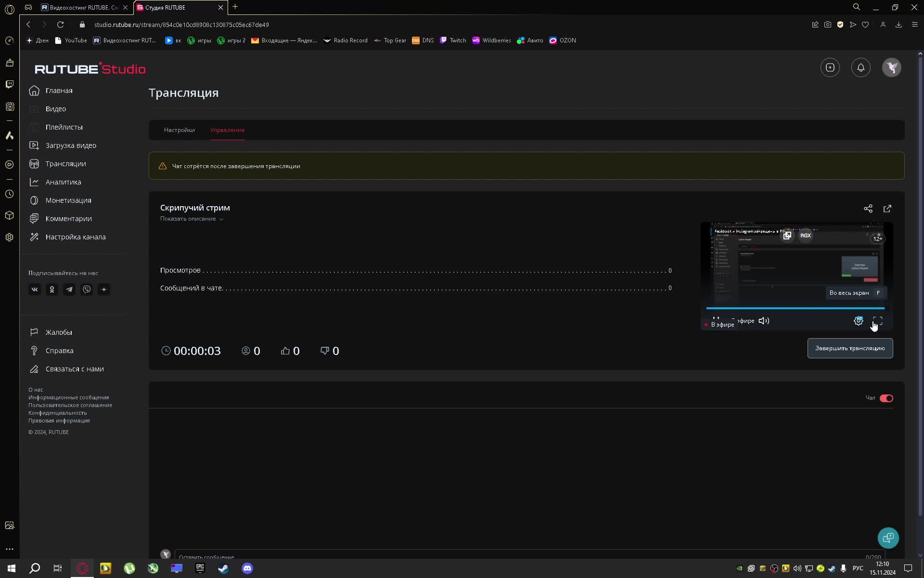The width and height of the screenshot is (924, 578).
Task: Click the Оставить сообщение chat input
Action: pyautogui.click(x=529, y=555)
